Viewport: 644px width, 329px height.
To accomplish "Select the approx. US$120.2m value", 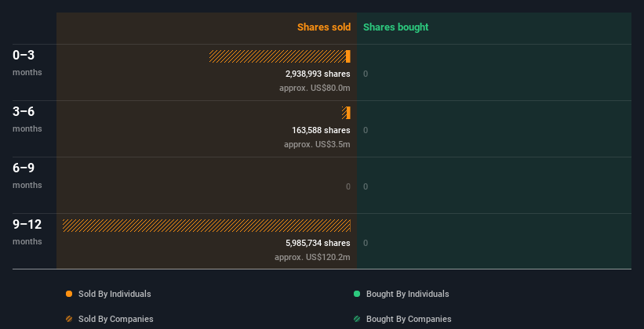I will point(312,257).
